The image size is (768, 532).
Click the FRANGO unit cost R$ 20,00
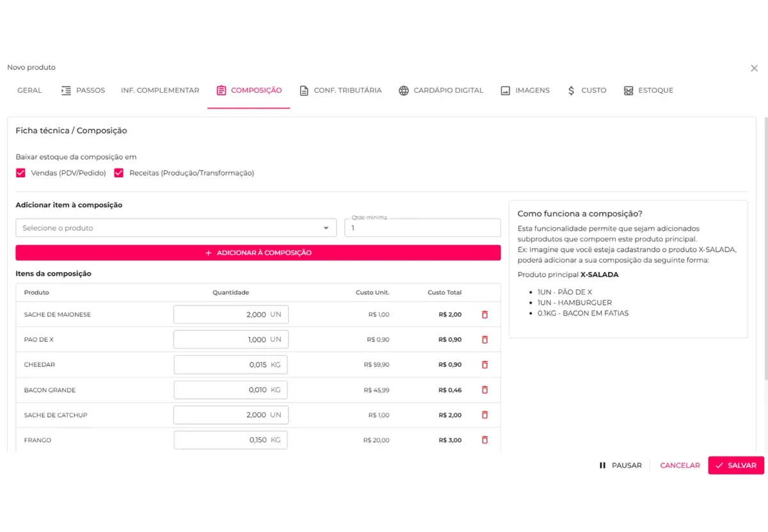pyautogui.click(x=376, y=440)
